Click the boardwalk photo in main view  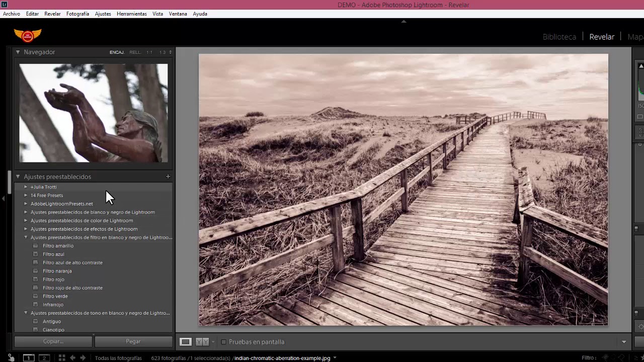[404, 190]
